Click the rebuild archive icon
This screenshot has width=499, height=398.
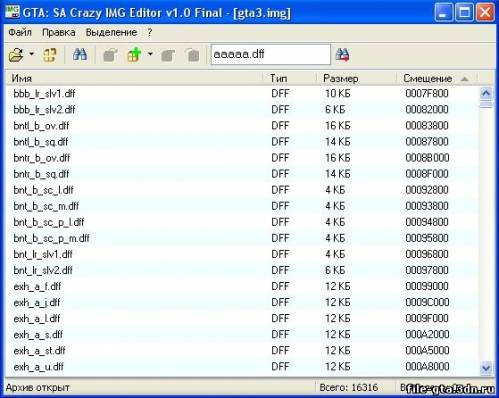point(50,55)
